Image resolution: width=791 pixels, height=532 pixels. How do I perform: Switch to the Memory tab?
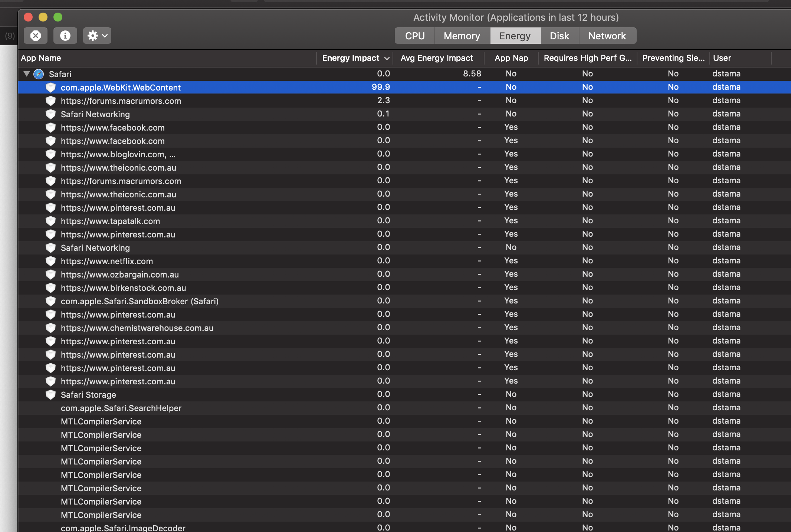[462, 36]
